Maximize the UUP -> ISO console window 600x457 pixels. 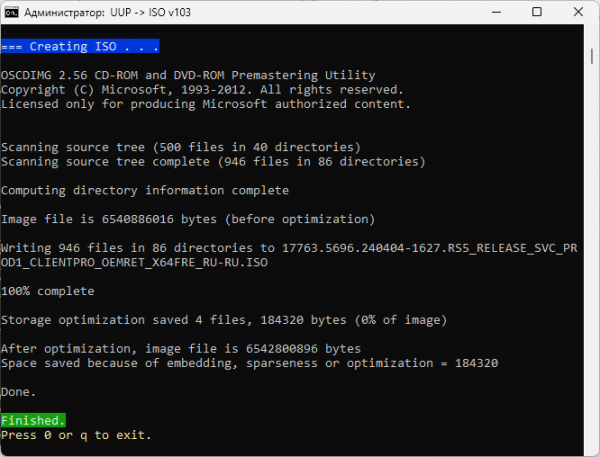tap(537, 12)
